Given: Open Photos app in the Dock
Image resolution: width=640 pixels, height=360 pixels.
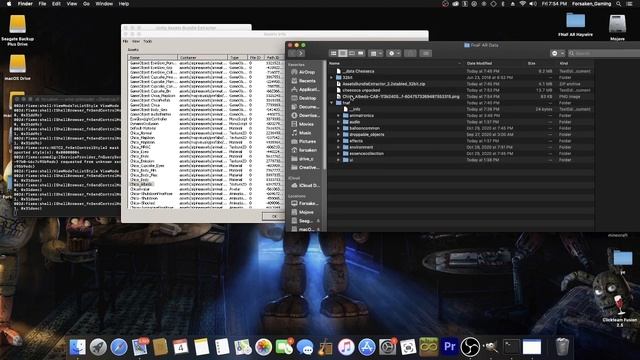Looking at the screenshot, I should (x=264, y=347).
